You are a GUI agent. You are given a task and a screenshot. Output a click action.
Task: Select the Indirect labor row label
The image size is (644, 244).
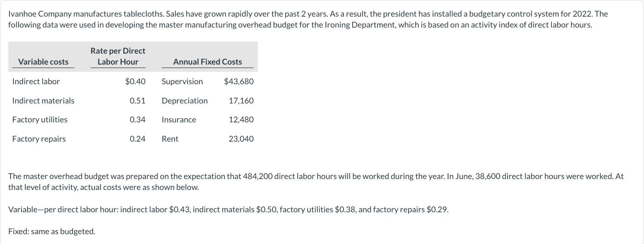[36, 81]
